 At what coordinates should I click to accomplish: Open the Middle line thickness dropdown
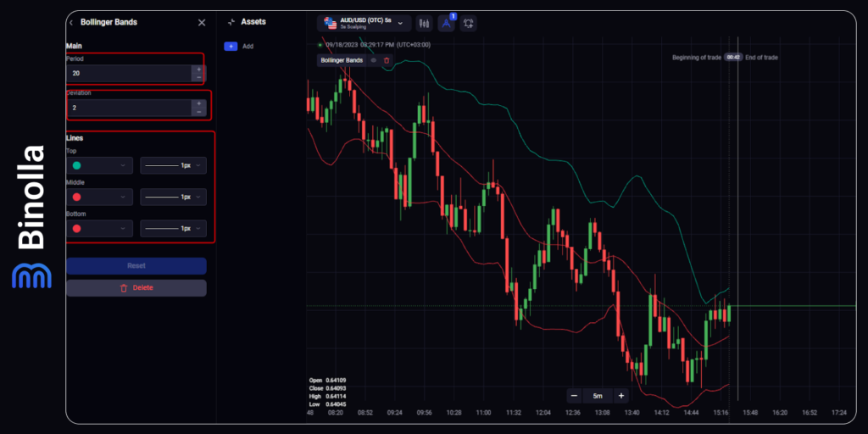tap(173, 197)
